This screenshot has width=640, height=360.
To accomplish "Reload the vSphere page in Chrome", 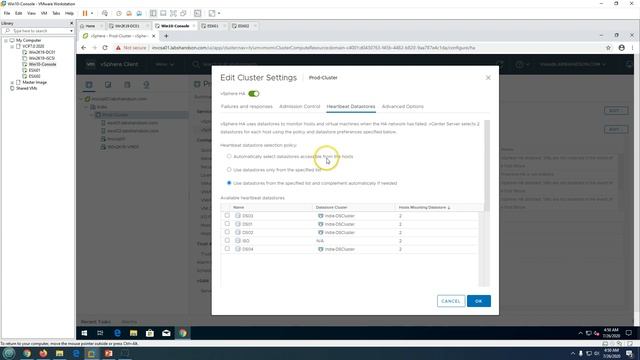I will (105, 48).
